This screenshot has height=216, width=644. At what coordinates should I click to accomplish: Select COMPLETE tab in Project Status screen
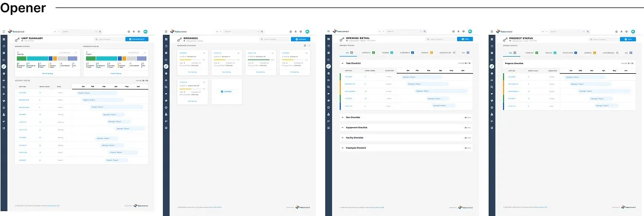[x=531, y=53]
